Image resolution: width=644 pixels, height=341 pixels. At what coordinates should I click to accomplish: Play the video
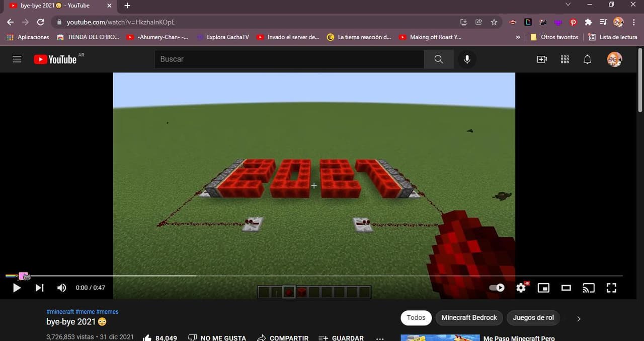click(x=17, y=288)
